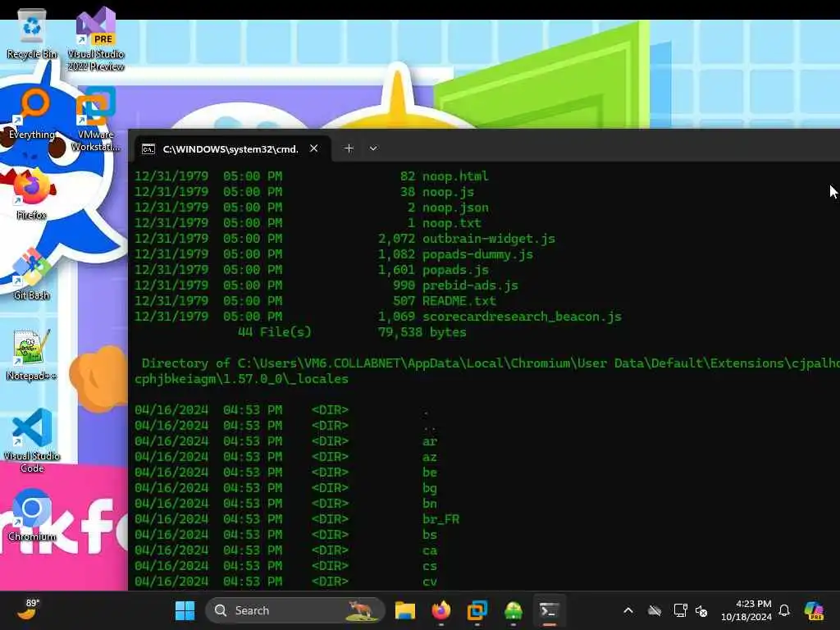Open VMware Workstation from the taskbar
Image resolution: width=840 pixels, height=630 pixels.
coord(477,610)
